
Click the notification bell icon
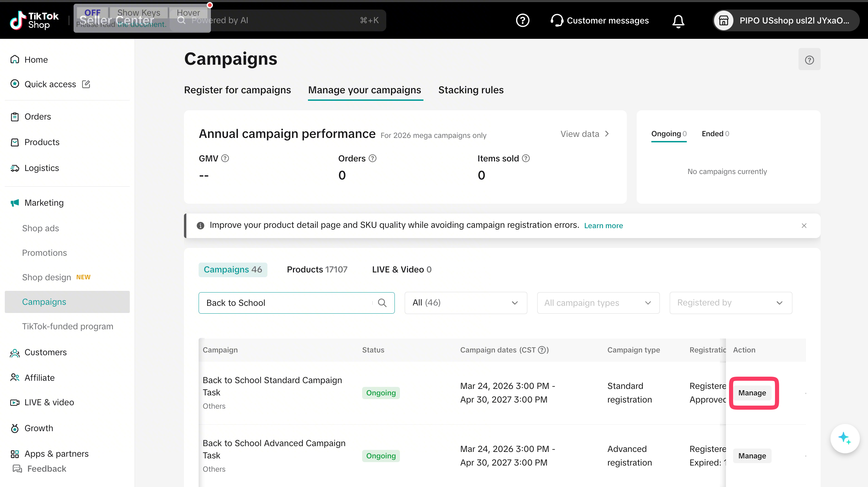[x=678, y=21]
